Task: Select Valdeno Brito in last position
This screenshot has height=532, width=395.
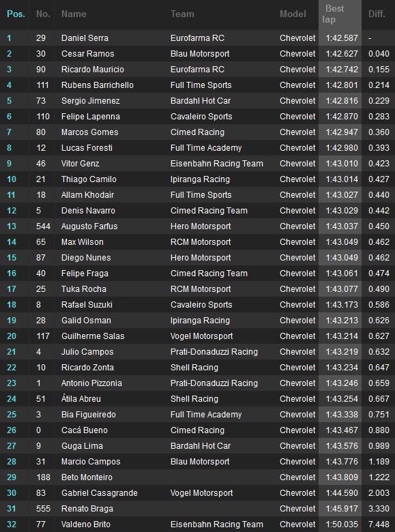Action: pos(86,524)
